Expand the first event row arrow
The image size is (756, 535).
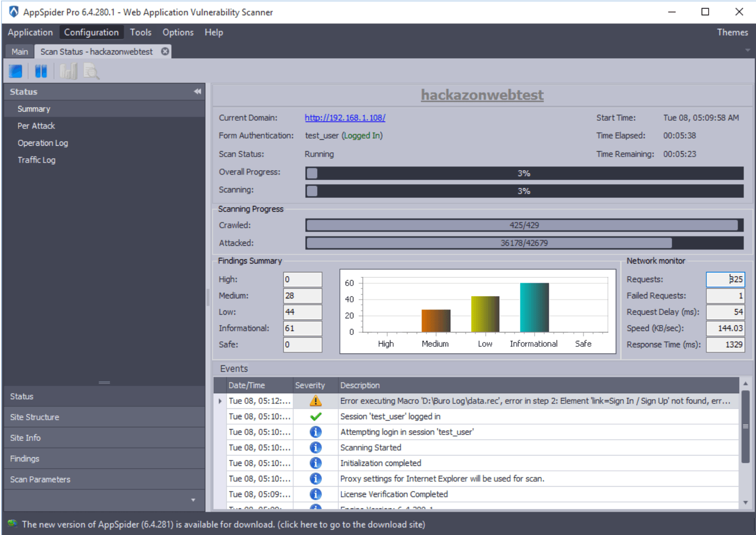point(220,401)
